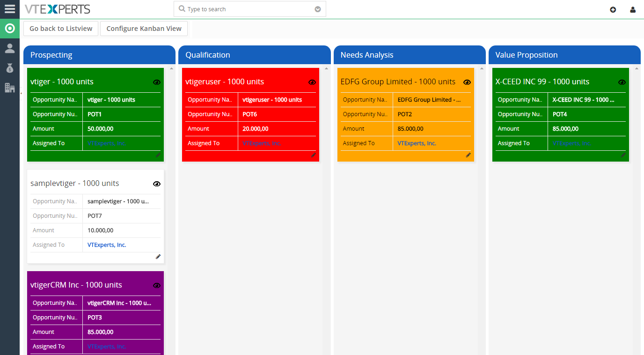
Task: Open VTExperts, Inc. link on EDFG card
Action: point(417,143)
